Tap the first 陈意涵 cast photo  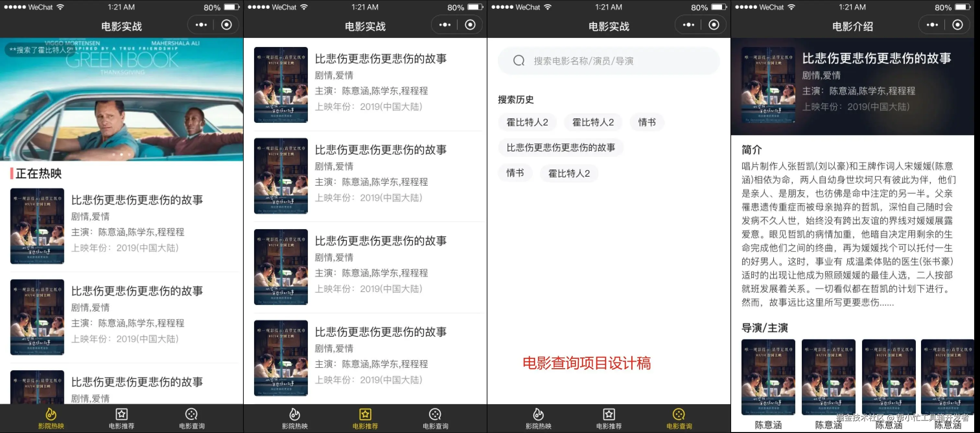point(768,377)
